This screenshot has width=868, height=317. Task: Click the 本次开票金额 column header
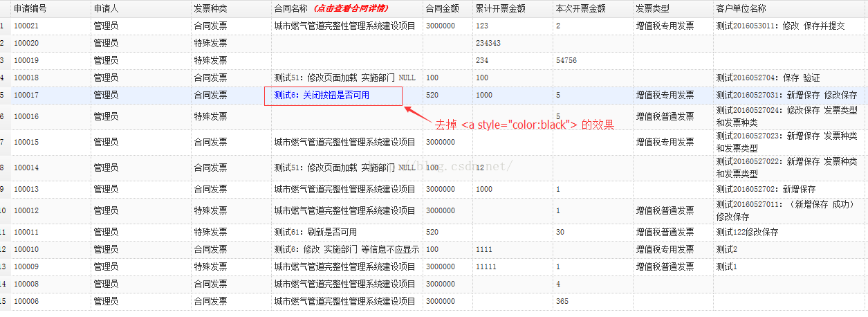click(x=580, y=8)
